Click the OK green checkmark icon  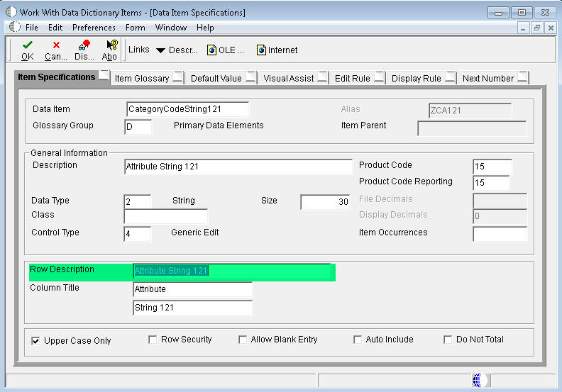tap(27, 45)
